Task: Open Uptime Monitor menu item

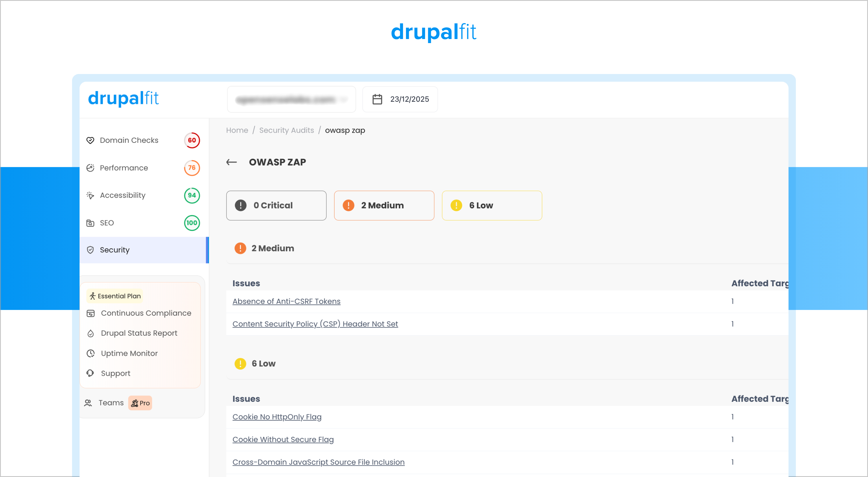Action: [122, 354]
